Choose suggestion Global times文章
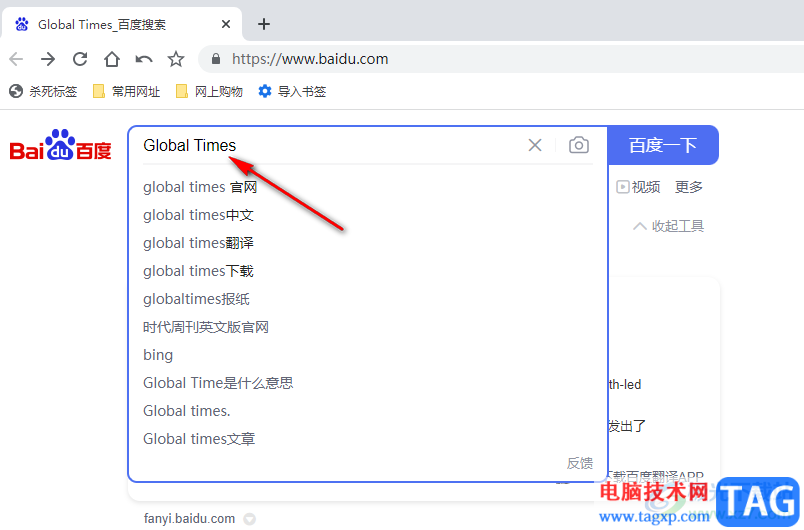Viewport: 804px width, 530px height. 199,439
